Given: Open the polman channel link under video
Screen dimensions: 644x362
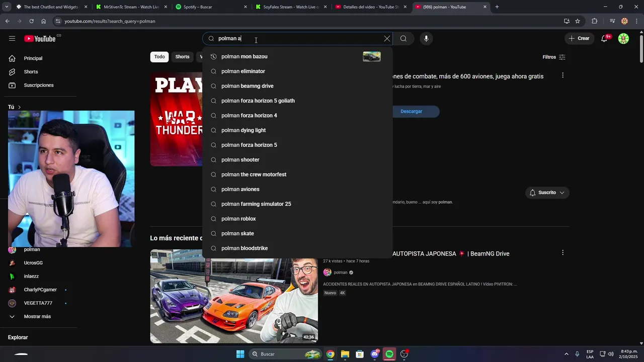Looking at the screenshot, I should tap(341, 273).
